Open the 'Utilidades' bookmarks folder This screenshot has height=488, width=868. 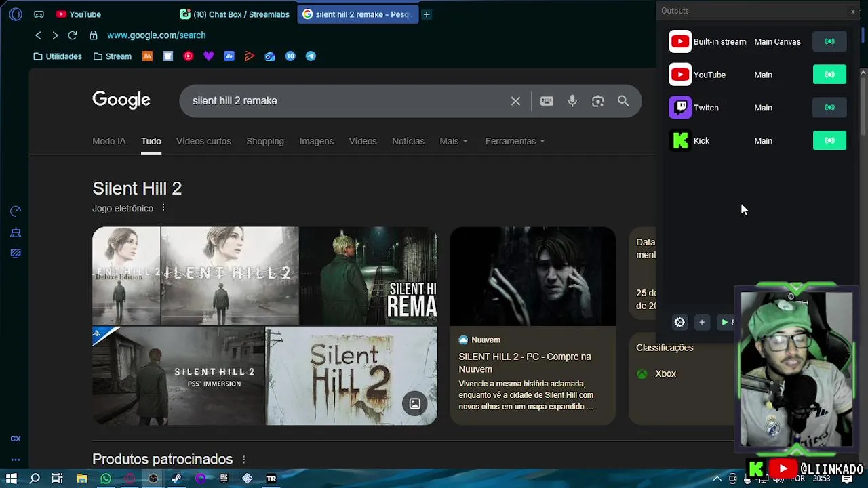58,56
